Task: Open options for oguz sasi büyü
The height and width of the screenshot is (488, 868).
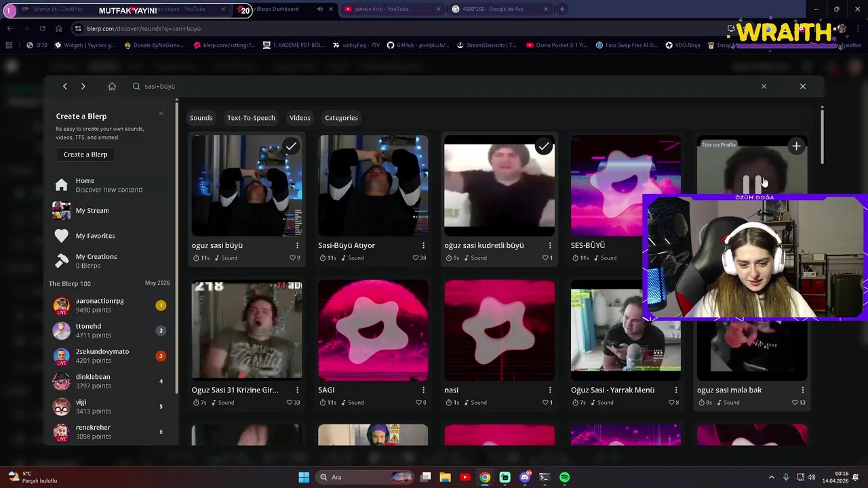Action: [297, 245]
